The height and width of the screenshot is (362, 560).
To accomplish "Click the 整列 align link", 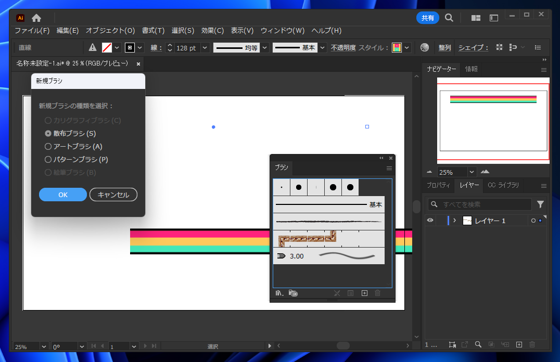I will pos(445,47).
